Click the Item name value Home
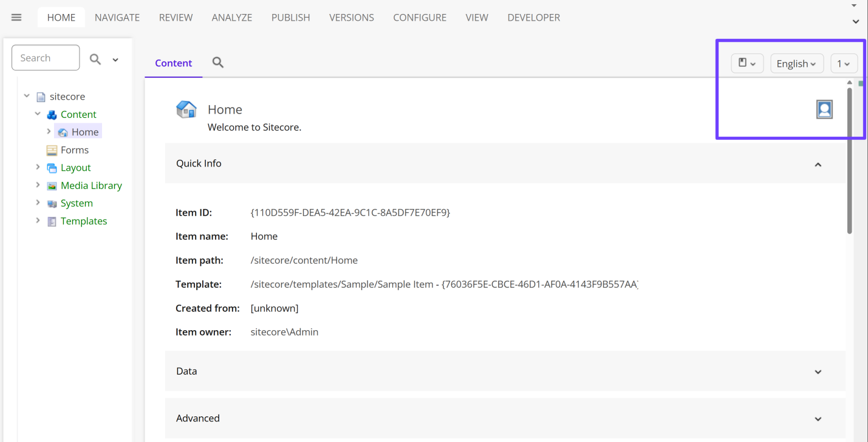868x442 pixels. tap(264, 237)
